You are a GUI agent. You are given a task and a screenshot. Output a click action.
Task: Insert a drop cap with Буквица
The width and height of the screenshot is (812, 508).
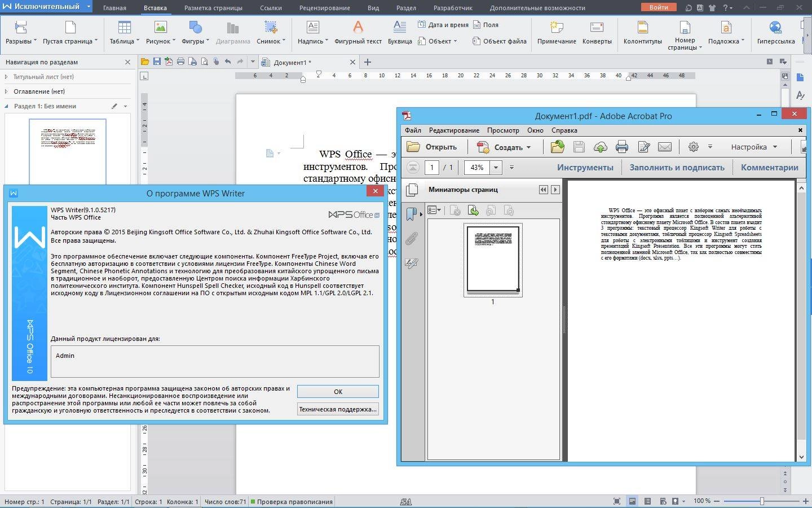400,33
